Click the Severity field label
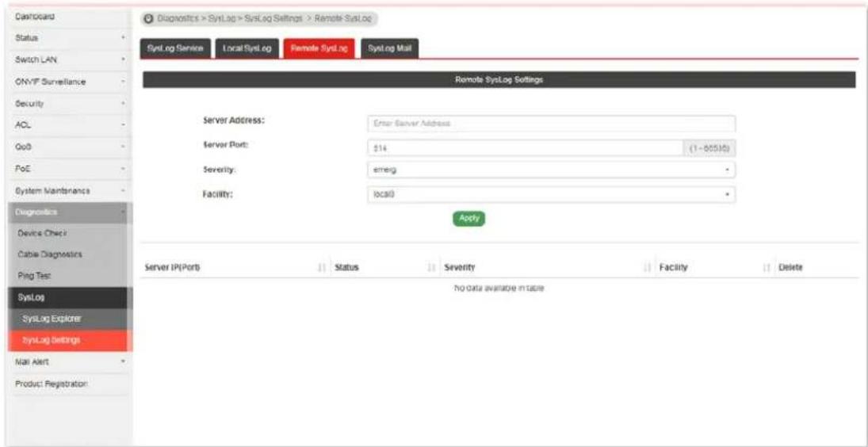Image resolution: width=868 pixels, height=447 pixels. coord(220,170)
